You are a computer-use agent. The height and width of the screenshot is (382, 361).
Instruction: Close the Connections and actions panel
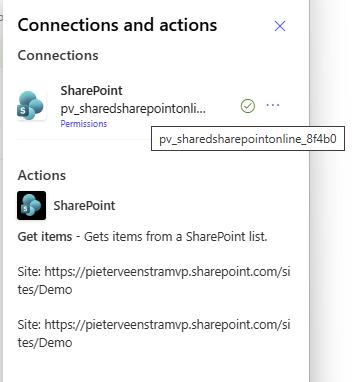point(280,26)
